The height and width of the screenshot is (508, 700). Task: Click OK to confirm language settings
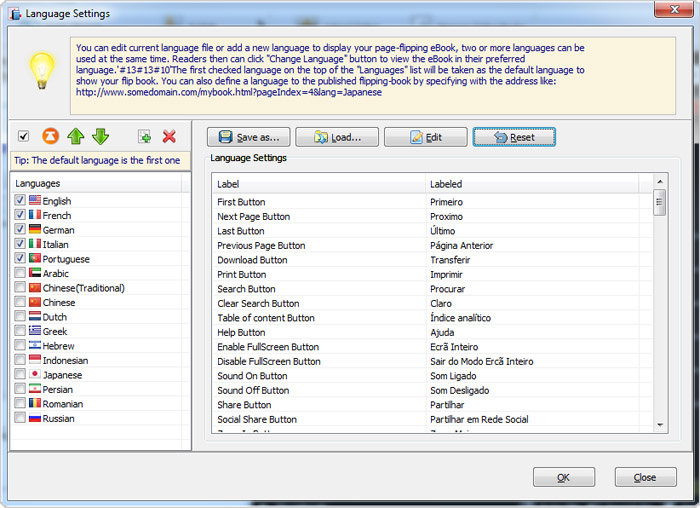pos(563,477)
